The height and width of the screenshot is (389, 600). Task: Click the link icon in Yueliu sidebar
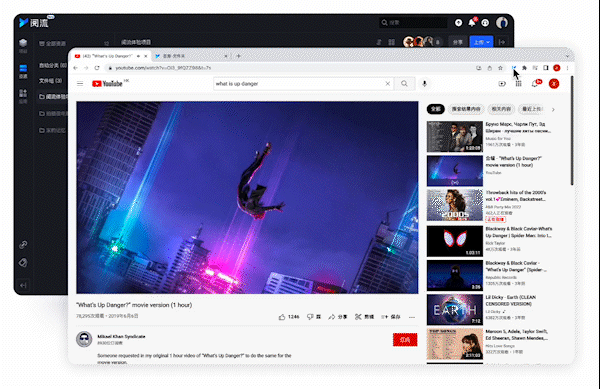point(23,244)
